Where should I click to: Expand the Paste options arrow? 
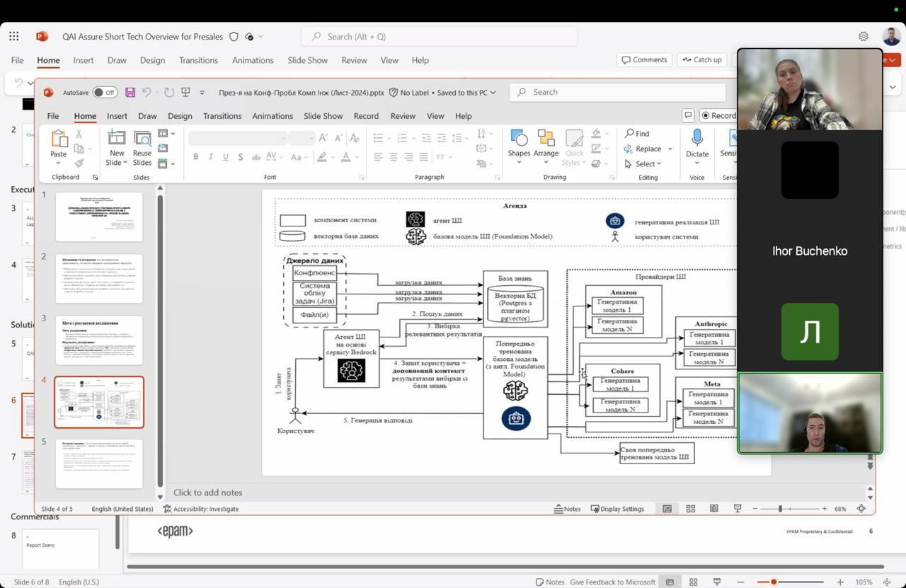point(58,163)
